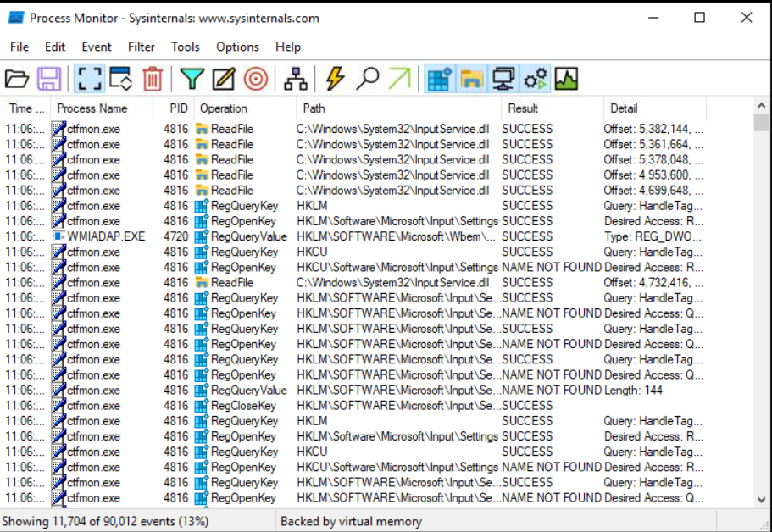This screenshot has width=772, height=532.
Task: Open the Tools menu
Action: pyautogui.click(x=185, y=47)
